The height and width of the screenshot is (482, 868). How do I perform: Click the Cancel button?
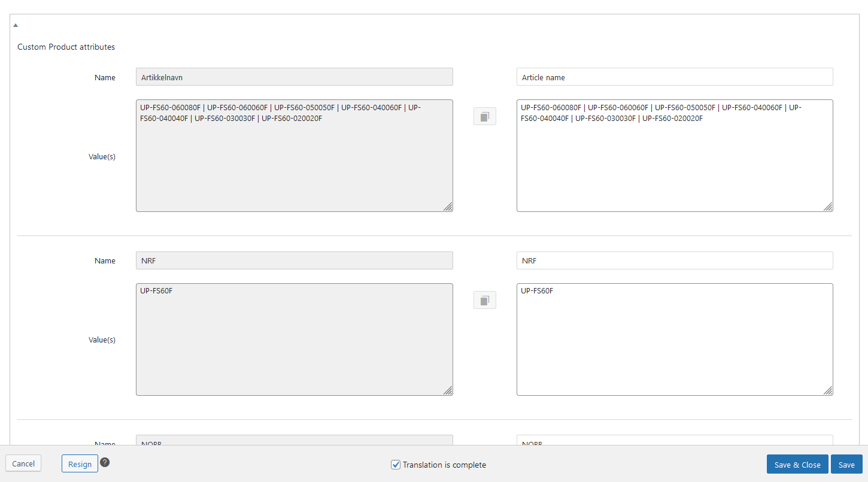pos(23,463)
